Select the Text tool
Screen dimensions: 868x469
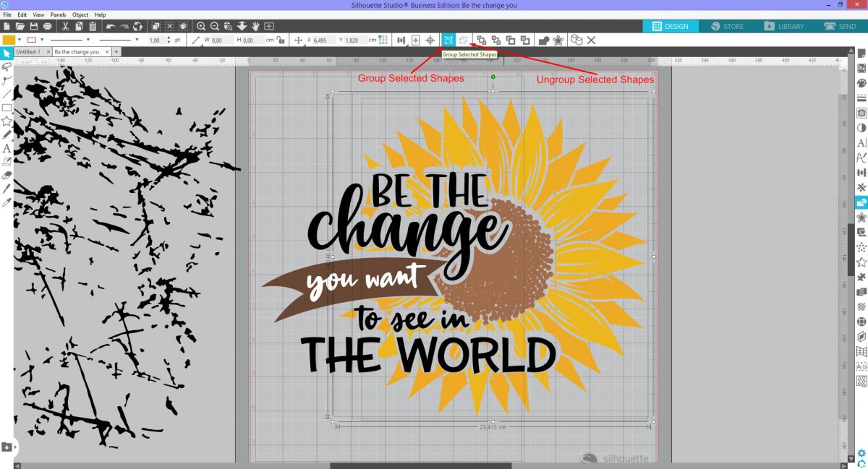pyautogui.click(x=7, y=148)
